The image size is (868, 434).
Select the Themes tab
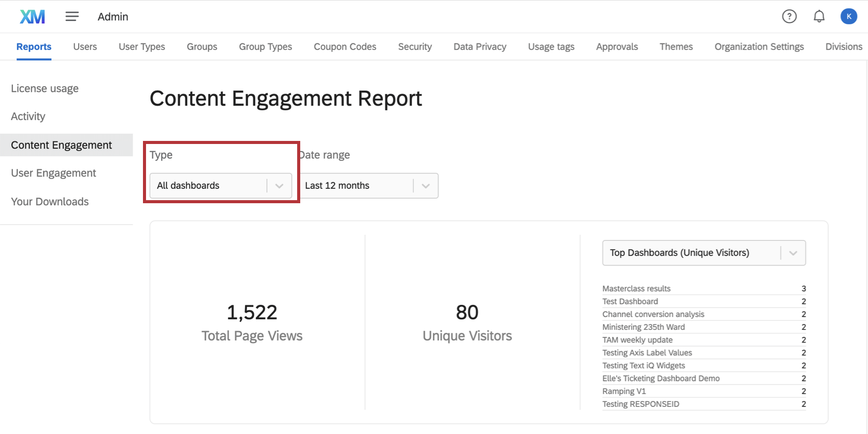676,47
